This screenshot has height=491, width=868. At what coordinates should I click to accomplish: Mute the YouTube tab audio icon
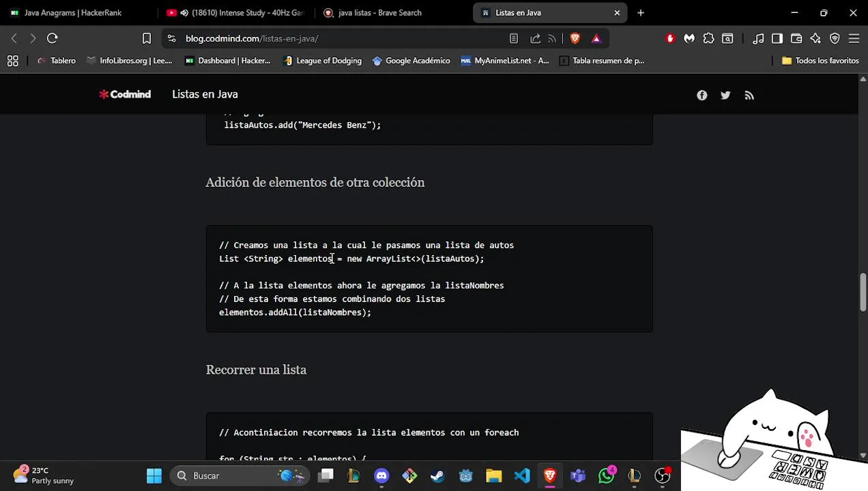[184, 12]
